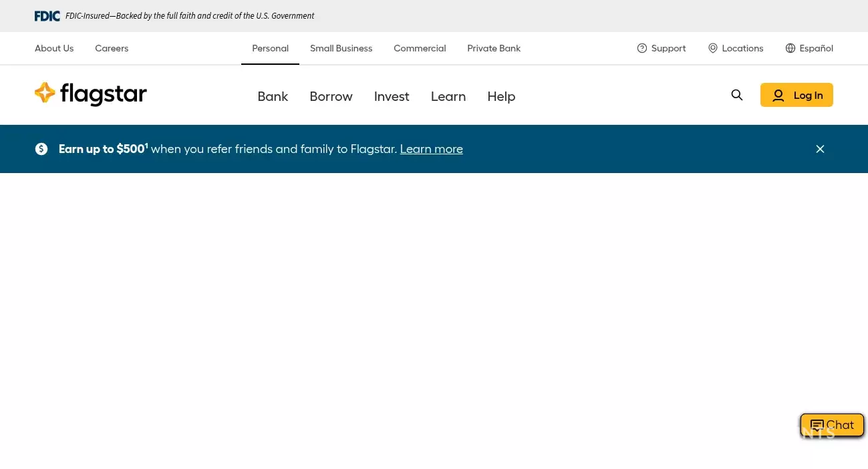Viewport: 868px width, 469px height.
Task: Click the dollar sign icon in the banner
Action: tap(41, 148)
